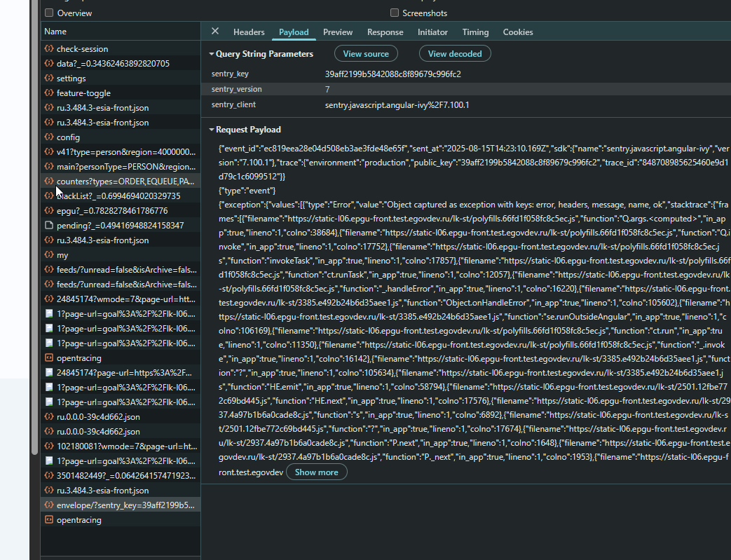
Task: Click the View decoded button
Action: point(455,54)
